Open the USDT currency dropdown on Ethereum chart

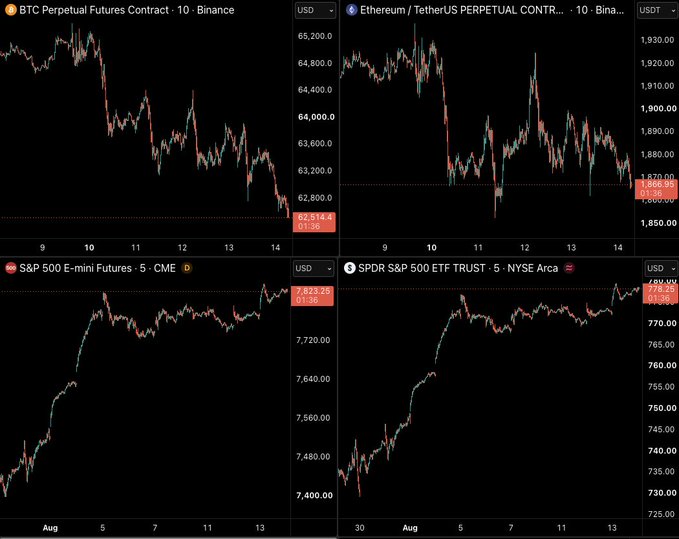pos(657,10)
